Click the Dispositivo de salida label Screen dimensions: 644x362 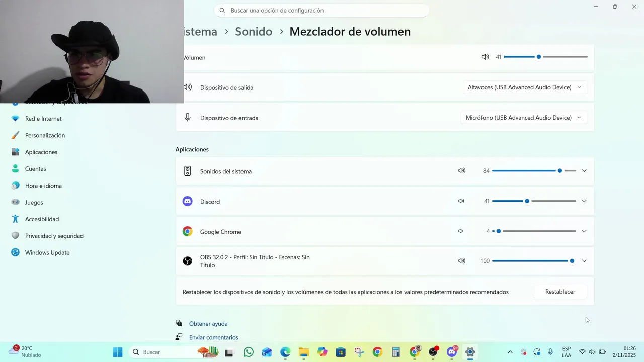(x=226, y=87)
